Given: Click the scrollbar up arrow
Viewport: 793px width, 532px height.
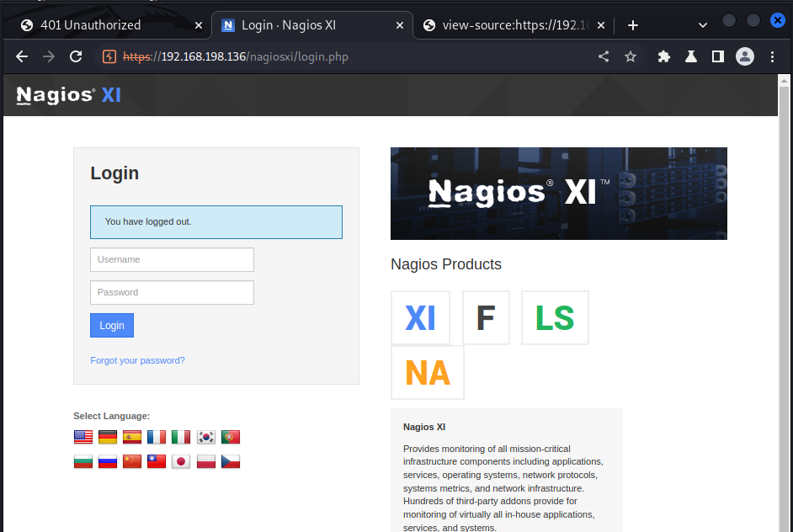Looking at the screenshot, I should [x=785, y=81].
